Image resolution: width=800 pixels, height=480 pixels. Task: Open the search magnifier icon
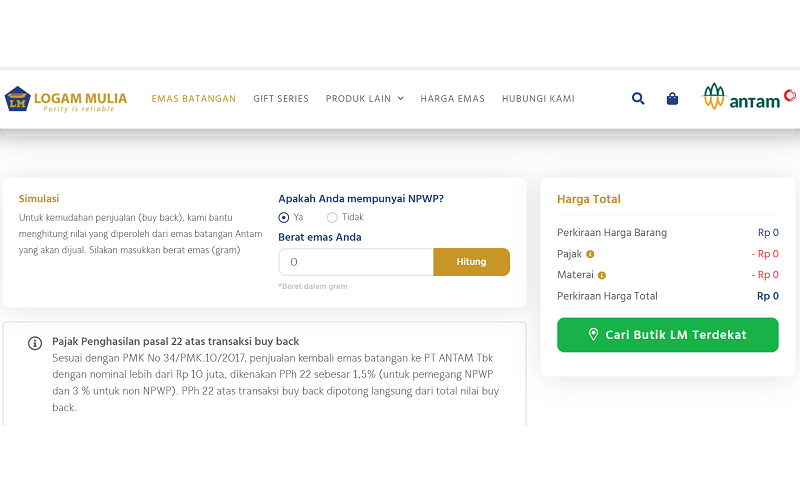coord(639,99)
